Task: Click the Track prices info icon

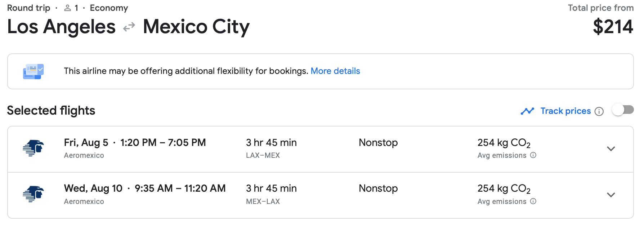Action: 599,111
